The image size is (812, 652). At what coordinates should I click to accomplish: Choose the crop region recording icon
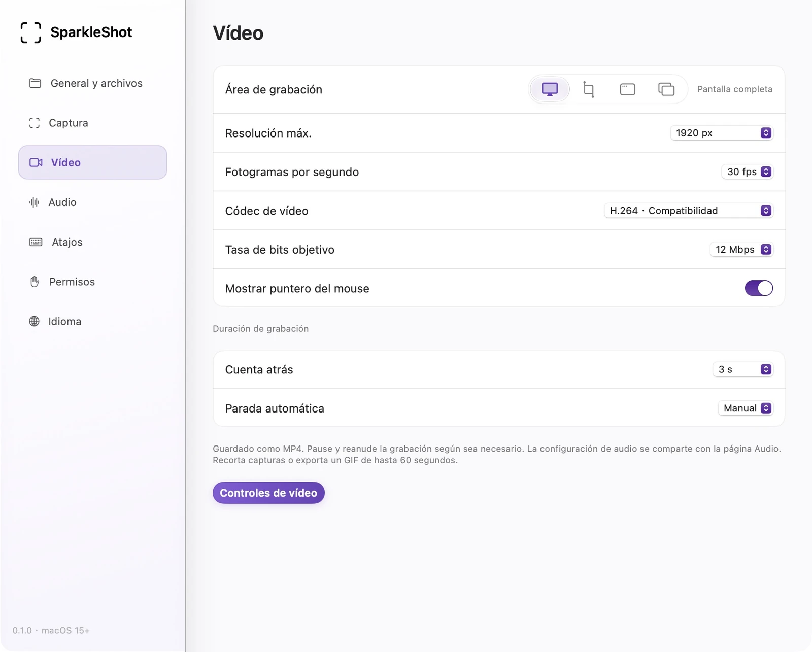coord(589,89)
